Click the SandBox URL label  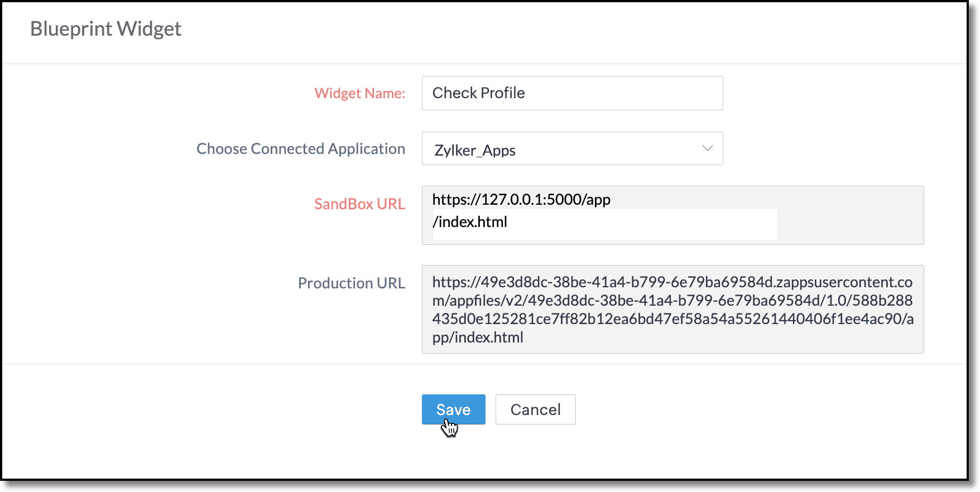click(x=360, y=204)
